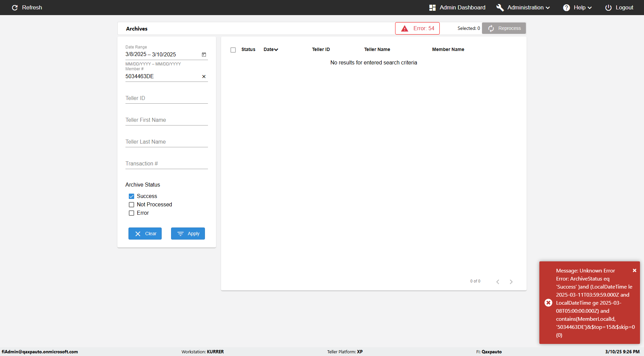Screen dimensions: 644x356
Task: Click the '0 of 0' pagination text
Action: (475, 281)
